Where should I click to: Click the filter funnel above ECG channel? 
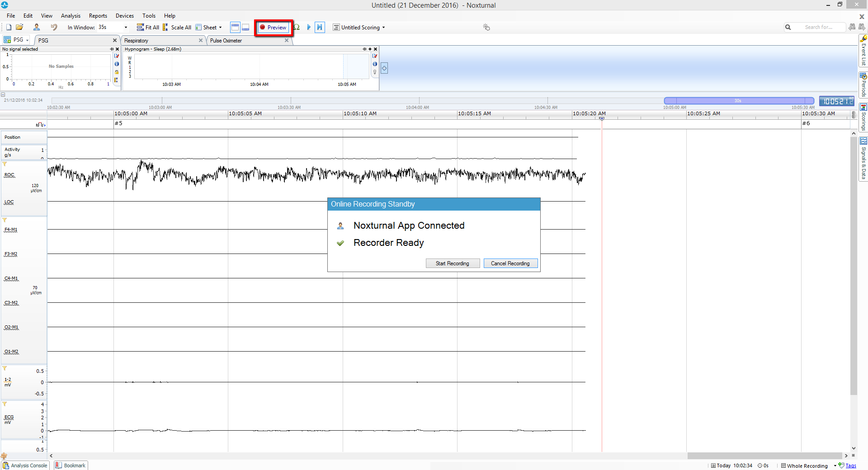tap(5, 404)
